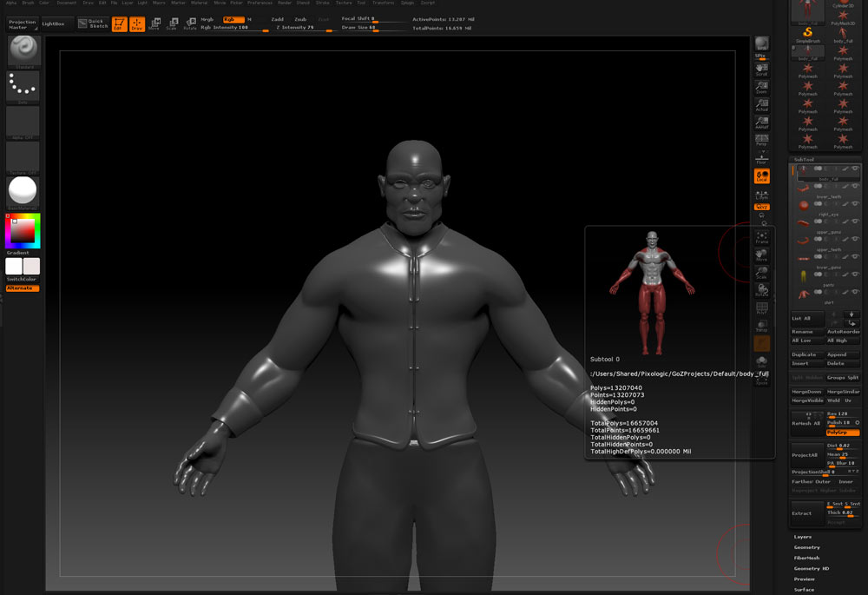Open the Standard brush selector

click(x=23, y=51)
